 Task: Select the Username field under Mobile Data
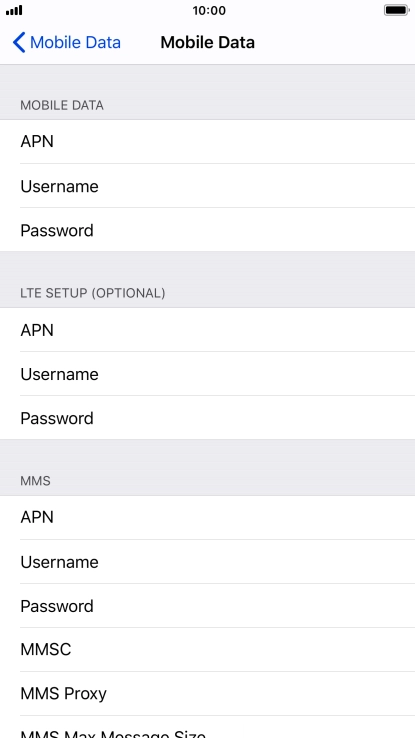pos(208,186)
